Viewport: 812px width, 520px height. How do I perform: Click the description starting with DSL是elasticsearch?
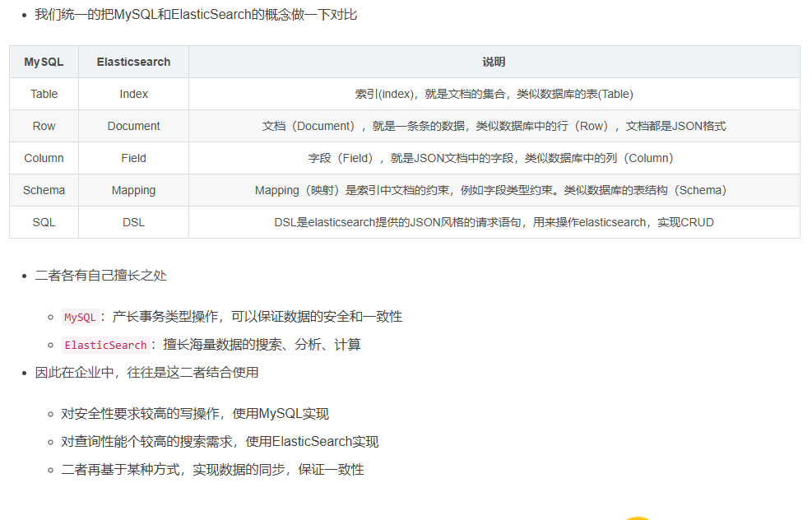point(494,223)
